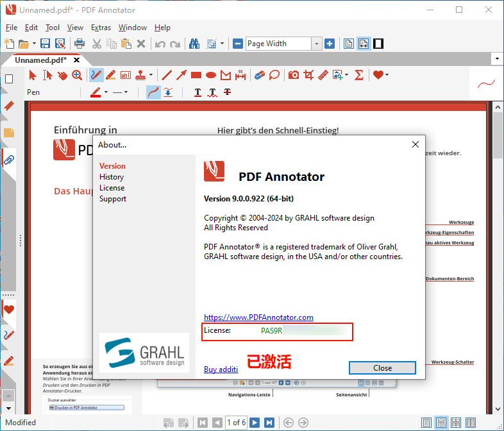This screenshot has width=504, height=431.
Task: Expand the document tab list dropdown
Action: point(497,59)
